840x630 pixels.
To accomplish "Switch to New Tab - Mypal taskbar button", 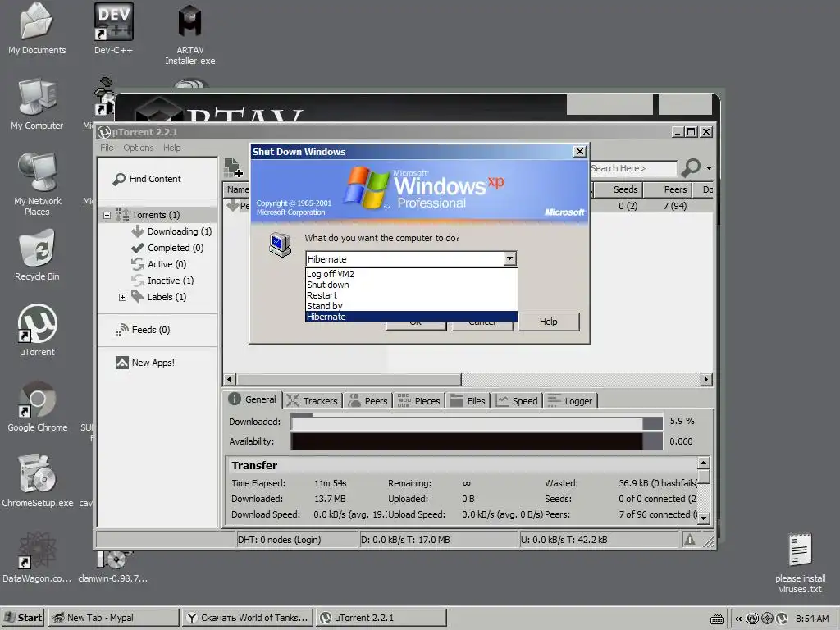I will click(113, 618).
